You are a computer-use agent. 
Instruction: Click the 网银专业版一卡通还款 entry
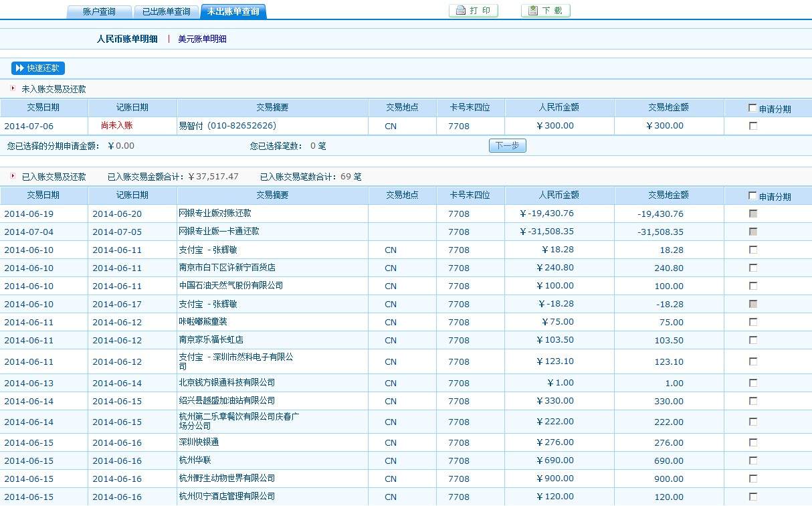coord(219,231)
